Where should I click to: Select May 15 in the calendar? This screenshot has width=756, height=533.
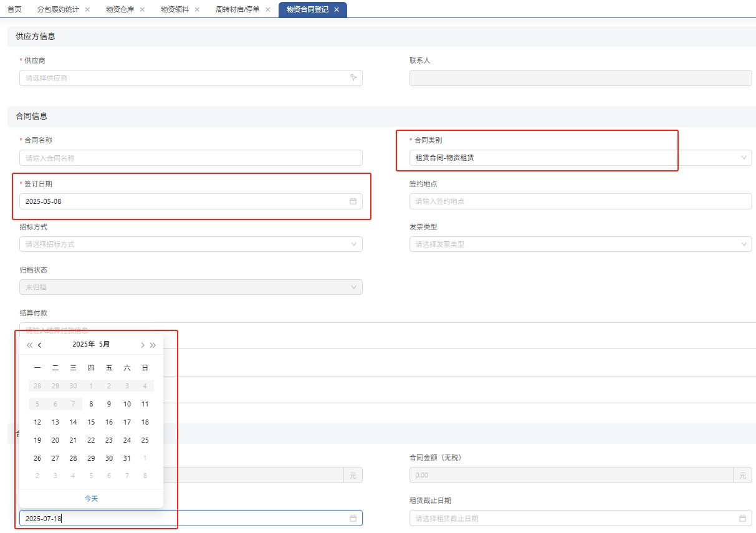91,422
